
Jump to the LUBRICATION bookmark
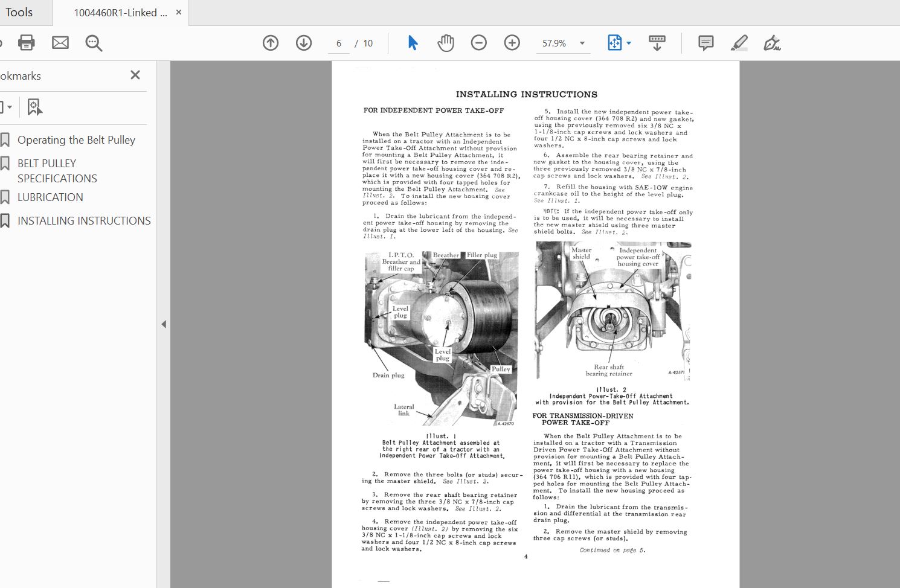pos(50,197)
